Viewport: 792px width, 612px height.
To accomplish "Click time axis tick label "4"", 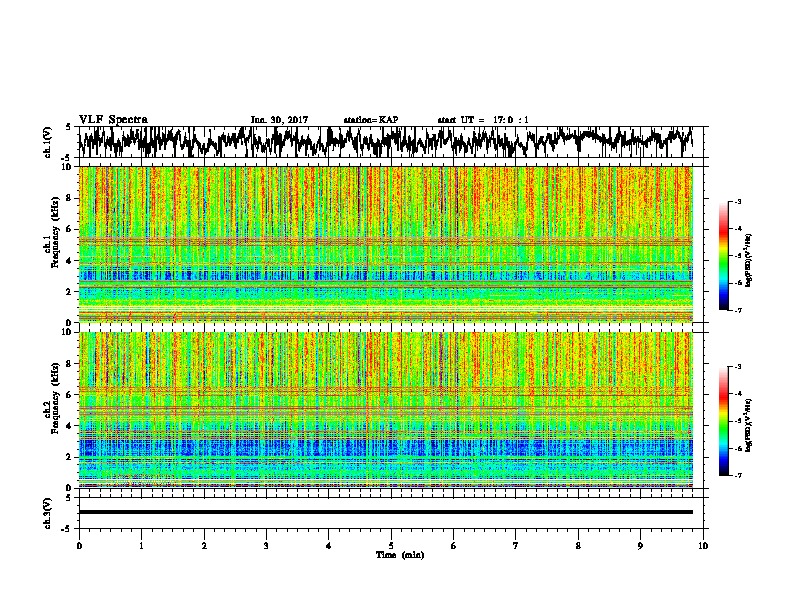I will 329,546.
